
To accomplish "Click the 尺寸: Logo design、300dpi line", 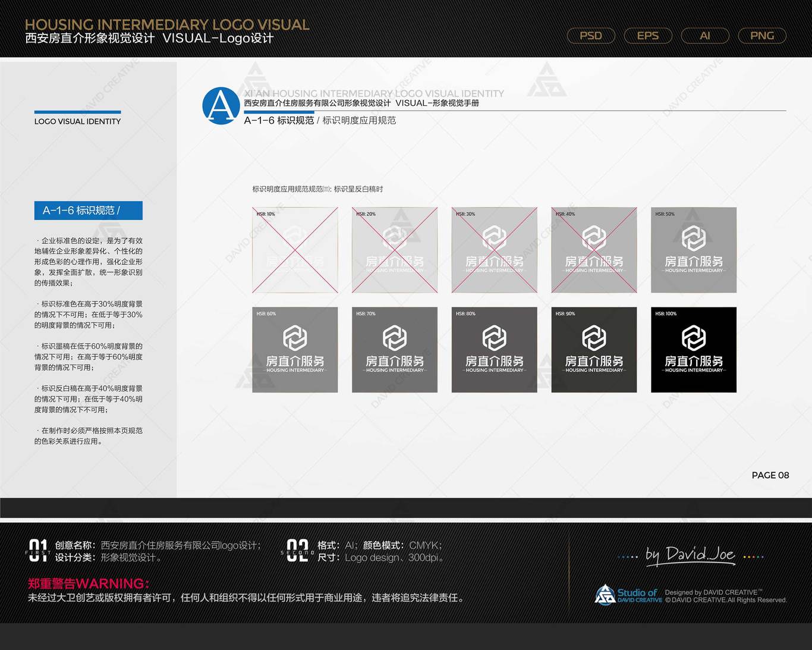I will point(380,557).
